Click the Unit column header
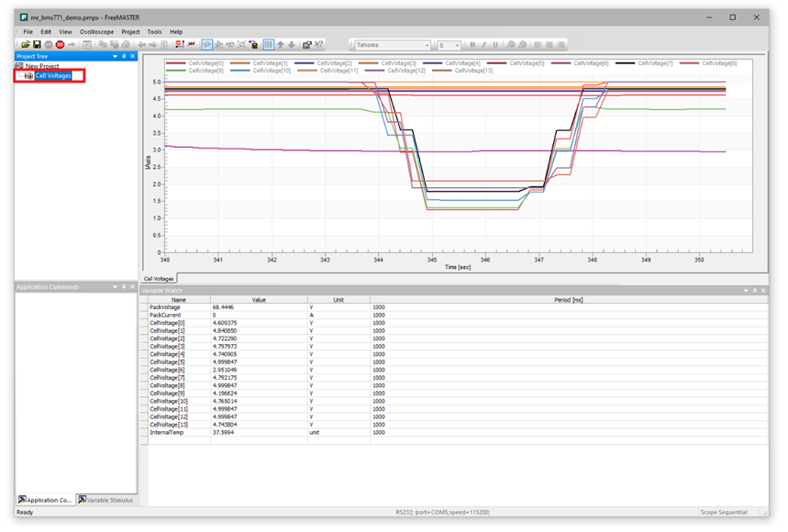 pyautogui.click(x=339, y=300)
